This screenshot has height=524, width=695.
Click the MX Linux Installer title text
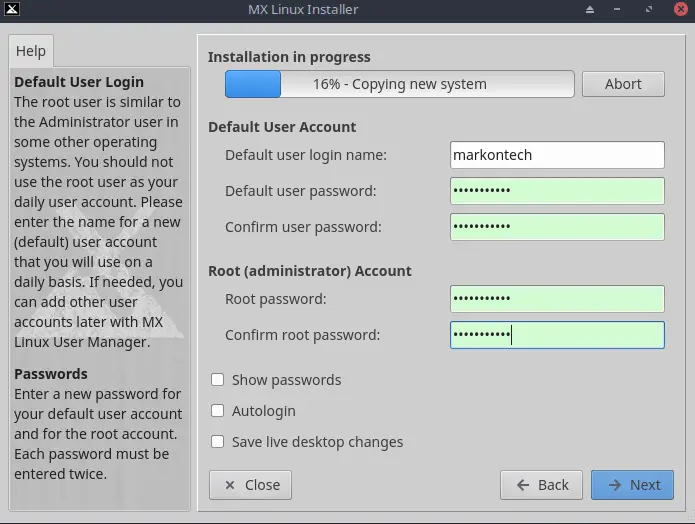click(x=303, y=9)
